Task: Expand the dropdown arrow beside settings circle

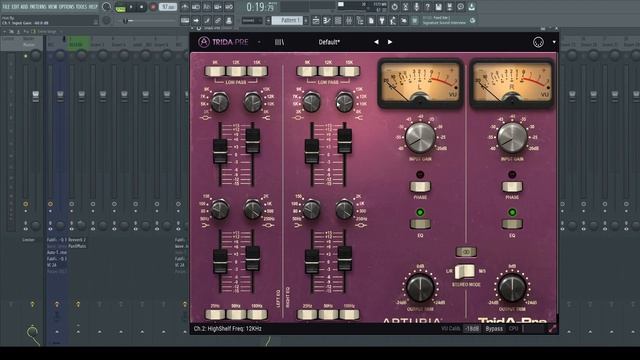Action: [554, 42]
